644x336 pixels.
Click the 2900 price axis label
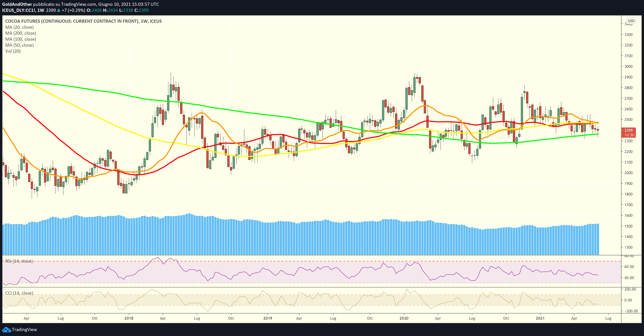click(x=628, y=77)
